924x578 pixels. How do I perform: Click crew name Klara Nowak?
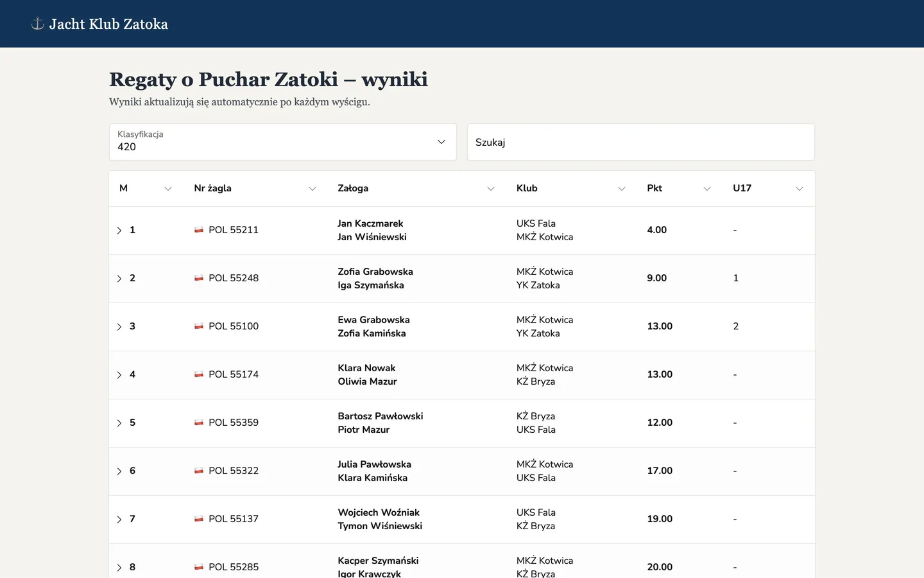coord(366,368)
